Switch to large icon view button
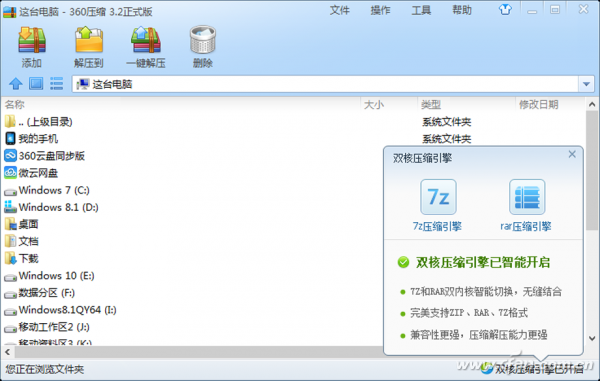 pyautogui.click(x=36, y=83)
